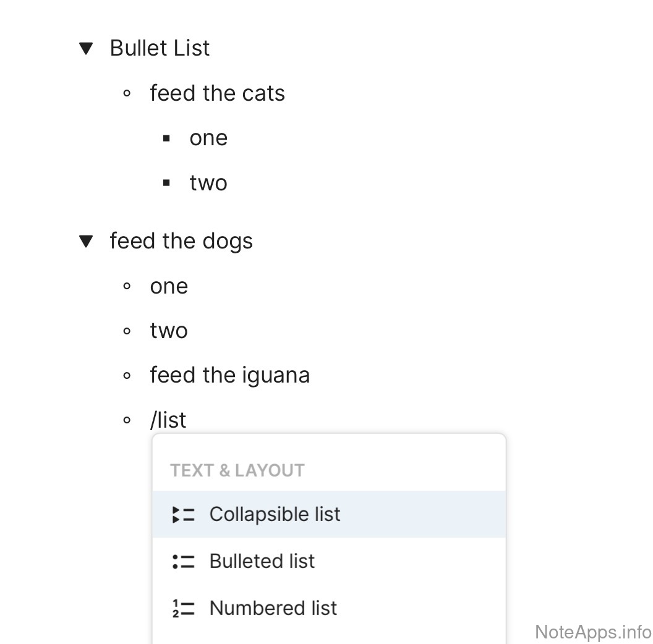Image resolution: width=653 pixels, height=644 pixels.
Task: Click square bullet beside cats' one
Action: click(166, 138)
